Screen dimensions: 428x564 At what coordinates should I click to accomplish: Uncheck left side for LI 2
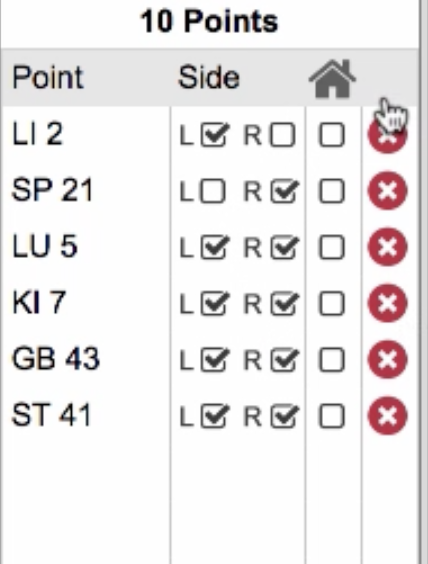tap(214, 135)
